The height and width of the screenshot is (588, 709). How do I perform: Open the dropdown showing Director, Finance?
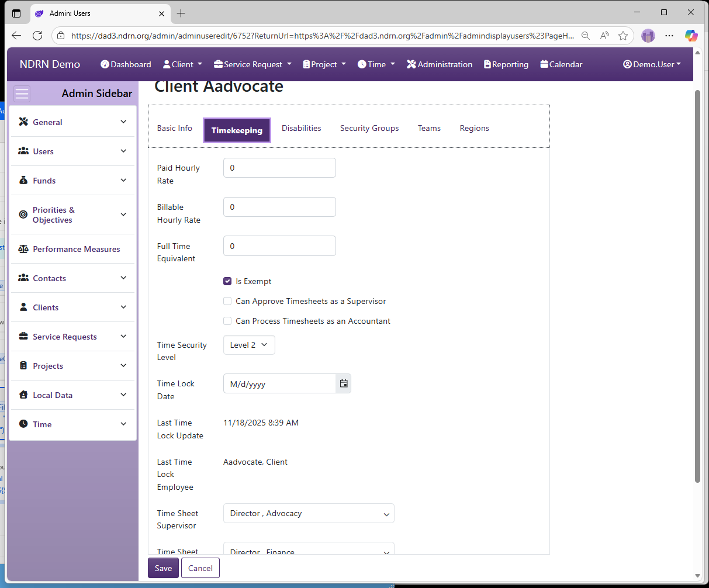click(x=309, y=549)
